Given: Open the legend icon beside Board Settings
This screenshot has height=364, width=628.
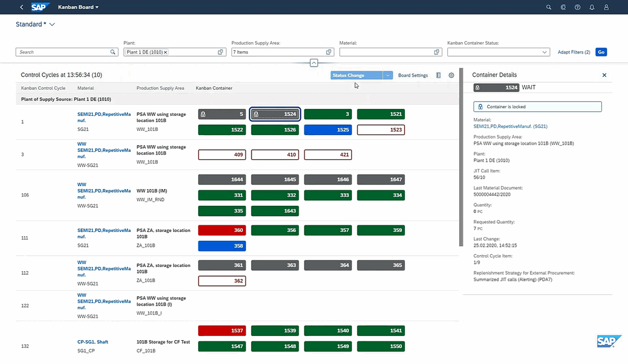Looking at the screenshot, I should tap(438, 76).
